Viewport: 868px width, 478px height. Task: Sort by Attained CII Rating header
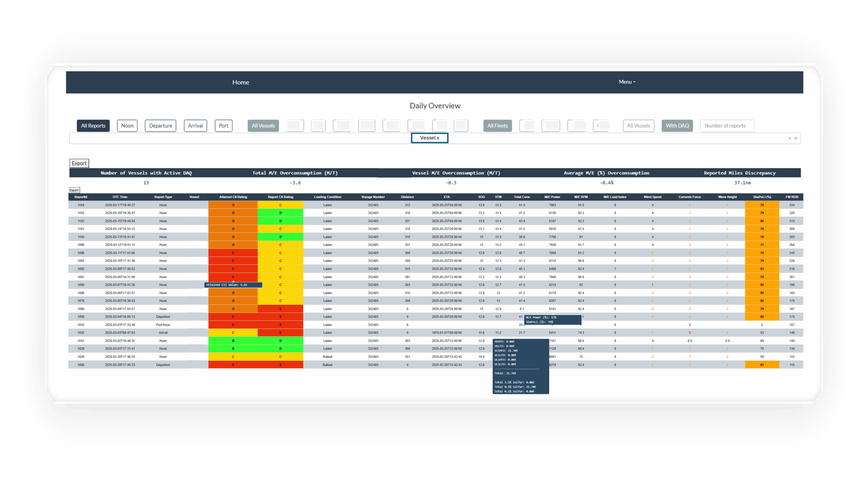pos(233,197)
